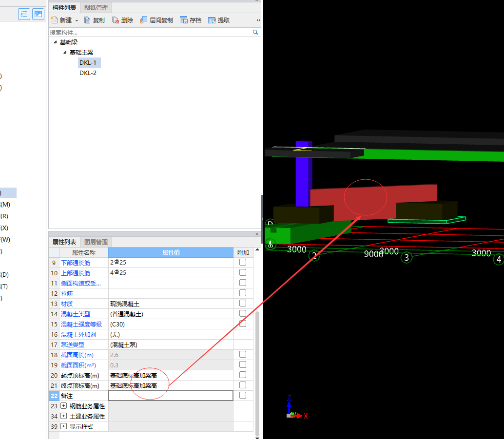Expand the toolbar overflow chevrons
The width and height of the screenshot is (504, 439).
tap(258, 20)
